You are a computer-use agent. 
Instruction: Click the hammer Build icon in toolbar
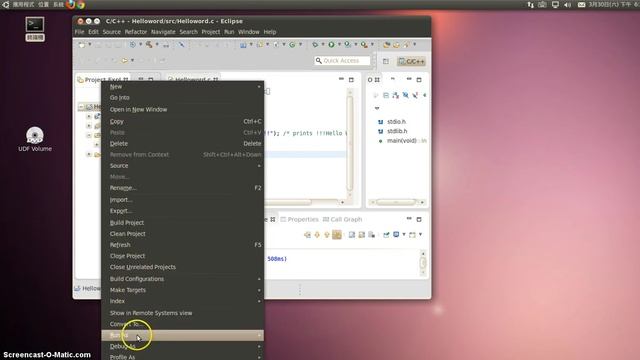[149, 44]
